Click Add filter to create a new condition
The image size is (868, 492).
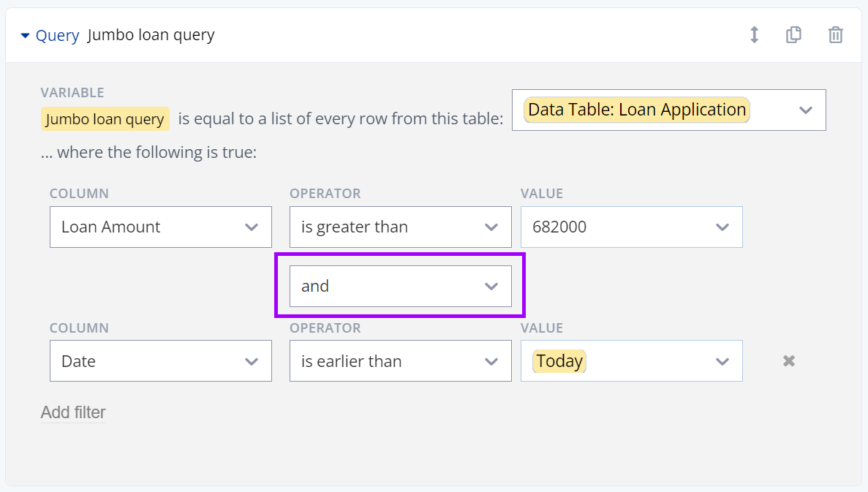coord(72,412)
